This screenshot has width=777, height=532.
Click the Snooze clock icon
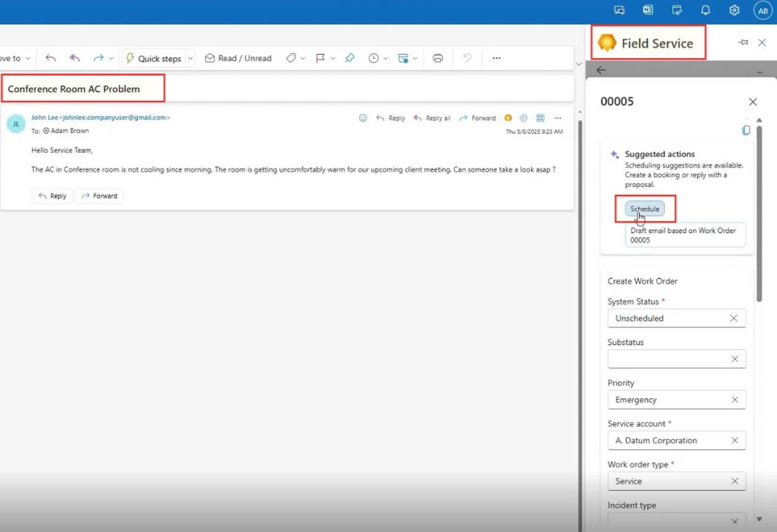point(374,58)
